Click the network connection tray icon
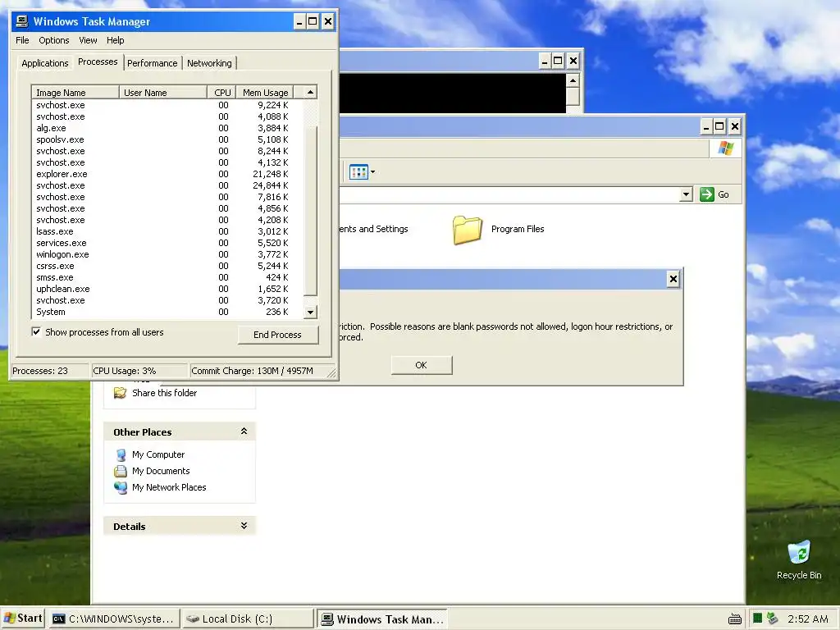 point(772,619)
